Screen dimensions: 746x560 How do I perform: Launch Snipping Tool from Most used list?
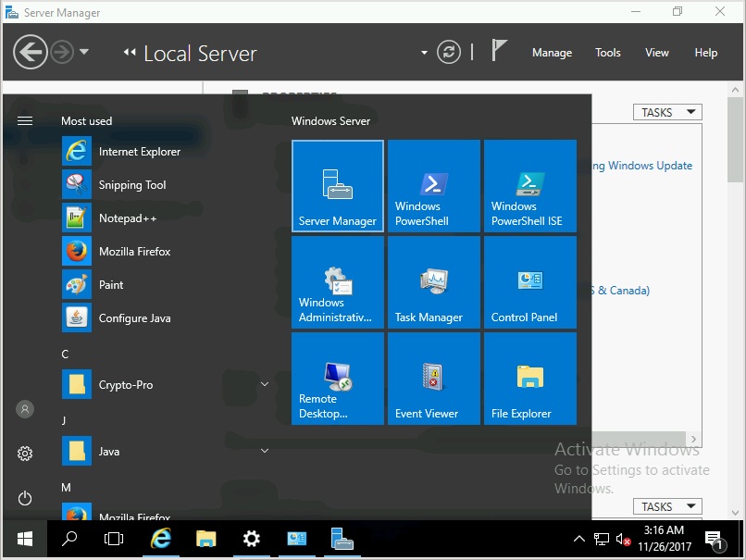pyautogui.click(x=114, y=184)
